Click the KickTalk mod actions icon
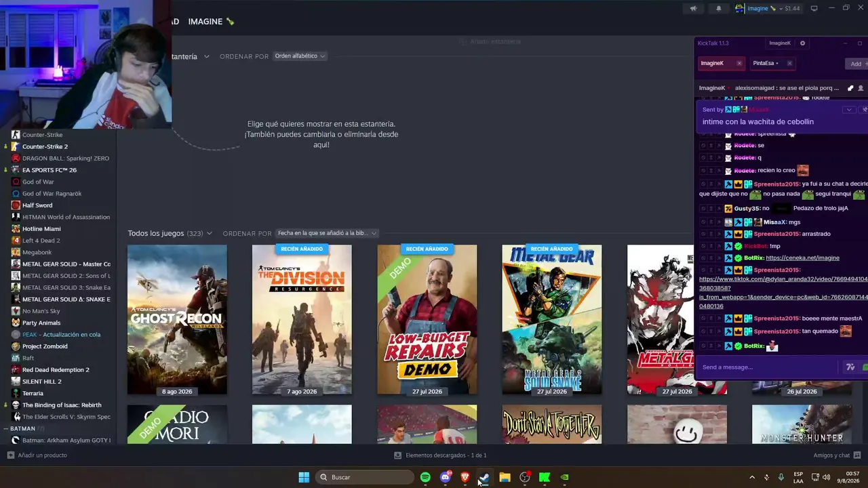Image resolution: width=868 pixels, height=488 pixels. [850, 88]
